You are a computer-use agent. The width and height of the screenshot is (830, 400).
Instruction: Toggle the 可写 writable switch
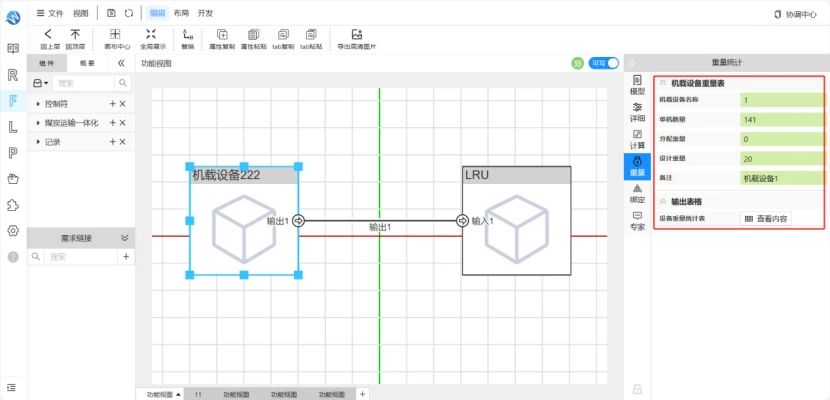coord(603,63)
